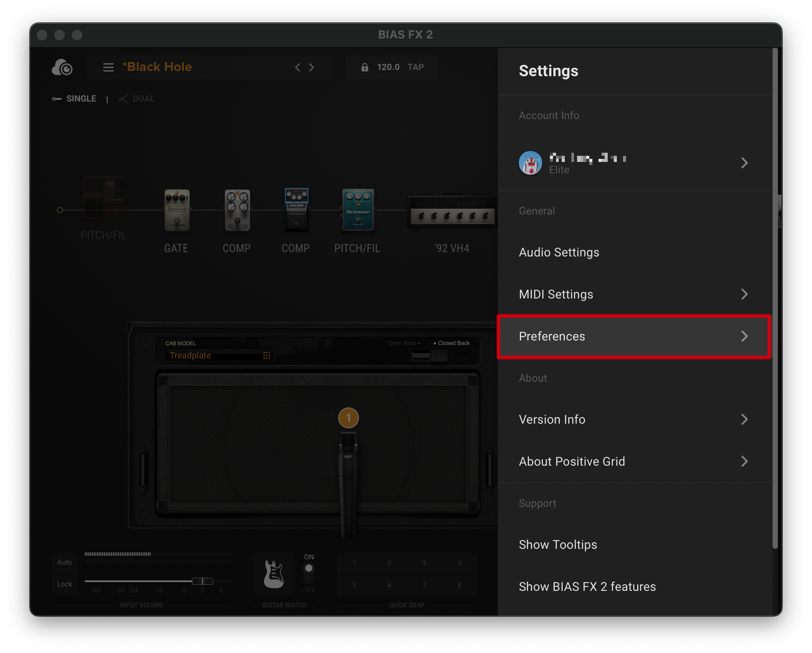Click the signal chain input node
The image size is (812, 653).
[x=60, y=210]
